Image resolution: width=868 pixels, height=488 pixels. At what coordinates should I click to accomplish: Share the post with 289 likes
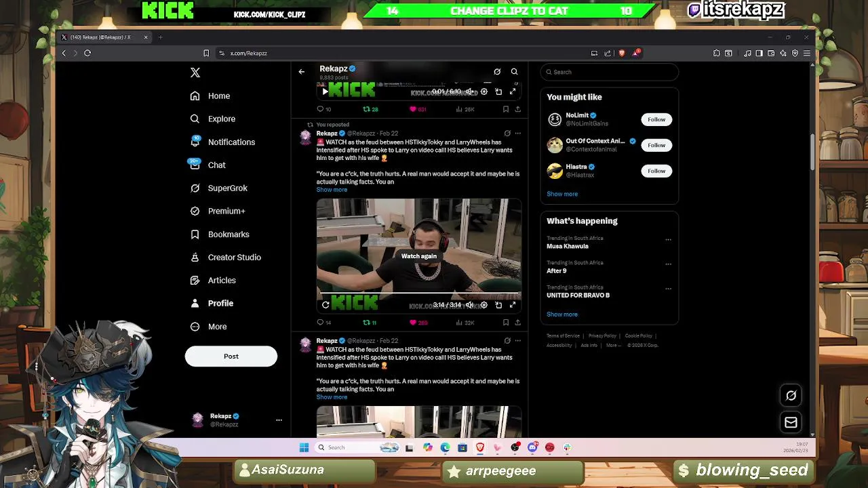point(518,323)
